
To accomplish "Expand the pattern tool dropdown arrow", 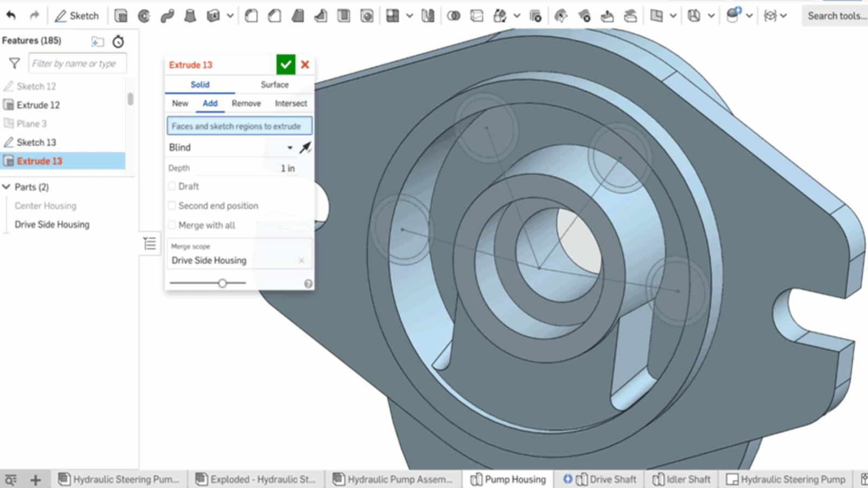I will pos(410,16).
